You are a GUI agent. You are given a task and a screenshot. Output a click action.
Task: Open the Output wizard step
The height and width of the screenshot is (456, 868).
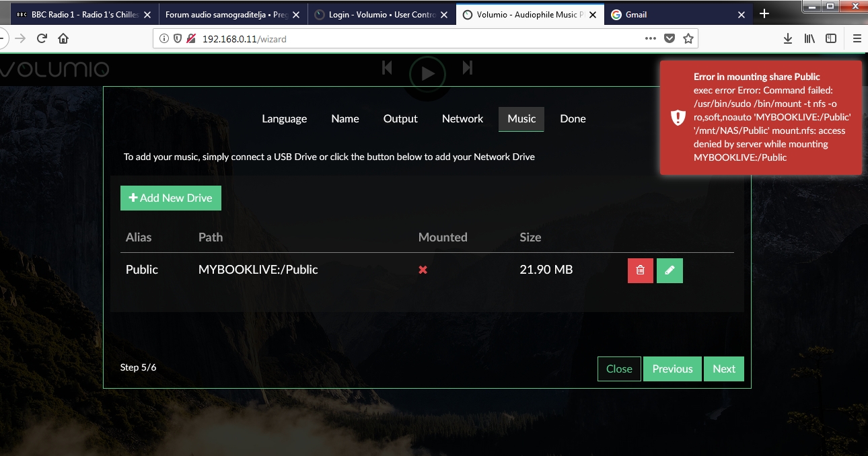coord(400,119)
